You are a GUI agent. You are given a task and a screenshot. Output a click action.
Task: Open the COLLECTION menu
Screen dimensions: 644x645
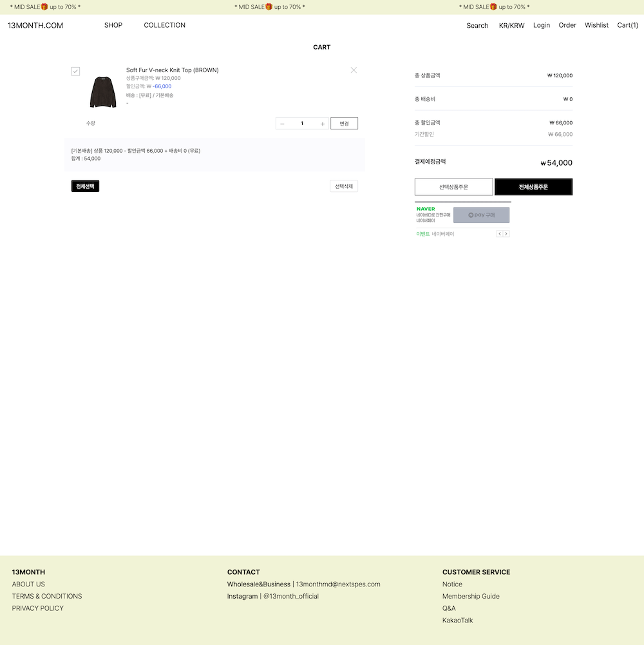pyautogui.click(x=164, y=25)
